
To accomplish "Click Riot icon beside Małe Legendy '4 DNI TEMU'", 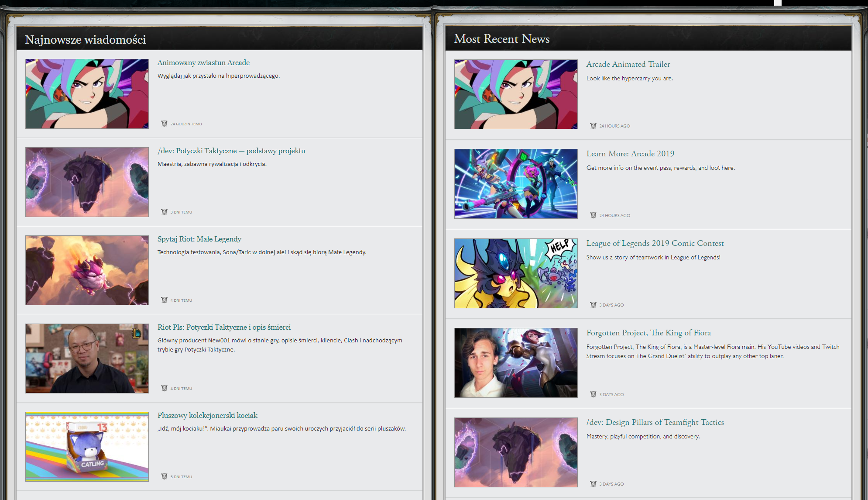I will 164,300.
